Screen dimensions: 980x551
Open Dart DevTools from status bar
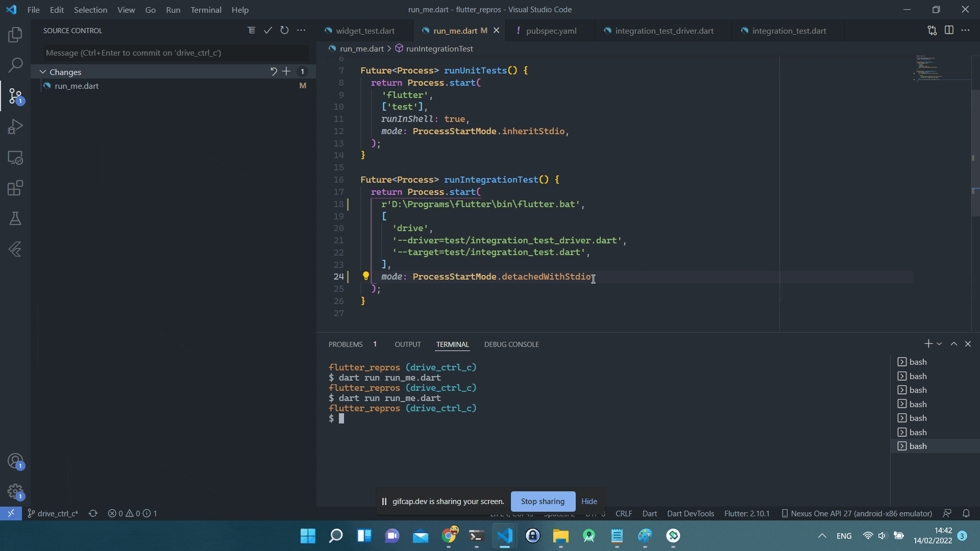[690, 514]
